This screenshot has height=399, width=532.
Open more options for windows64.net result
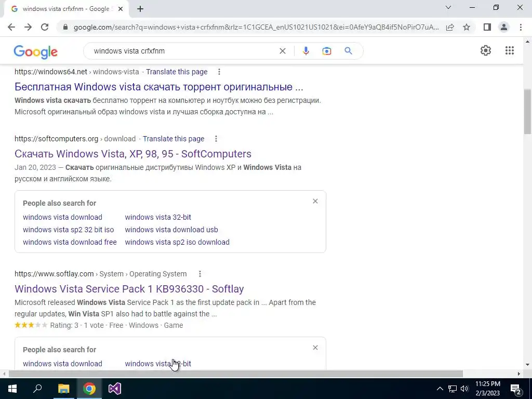pos(219,72)
